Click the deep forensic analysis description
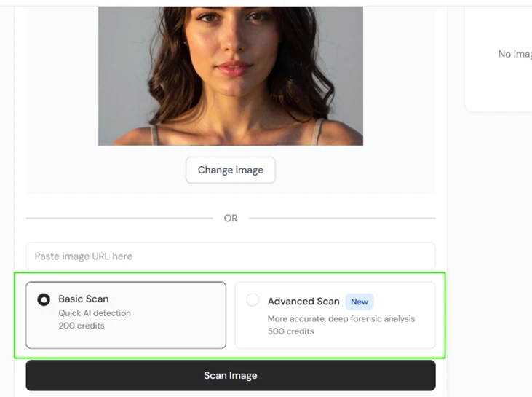 pyautogui.click(x=341, y=318)
